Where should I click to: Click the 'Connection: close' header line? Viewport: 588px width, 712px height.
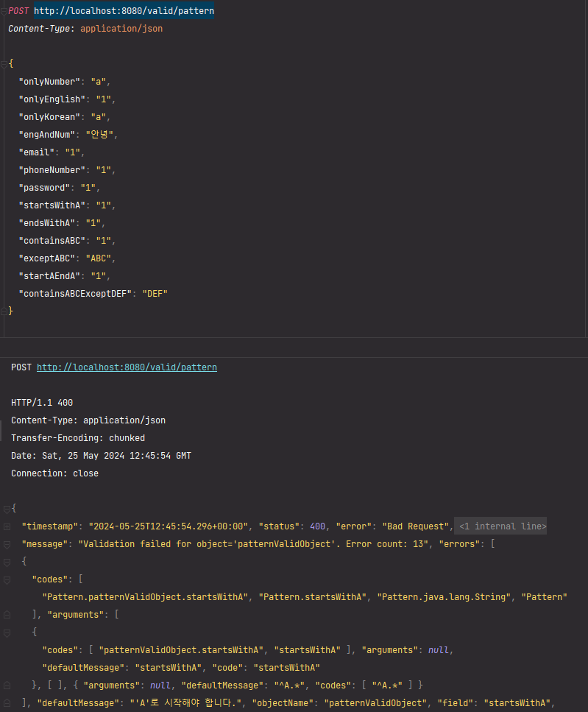pos(54,473)
